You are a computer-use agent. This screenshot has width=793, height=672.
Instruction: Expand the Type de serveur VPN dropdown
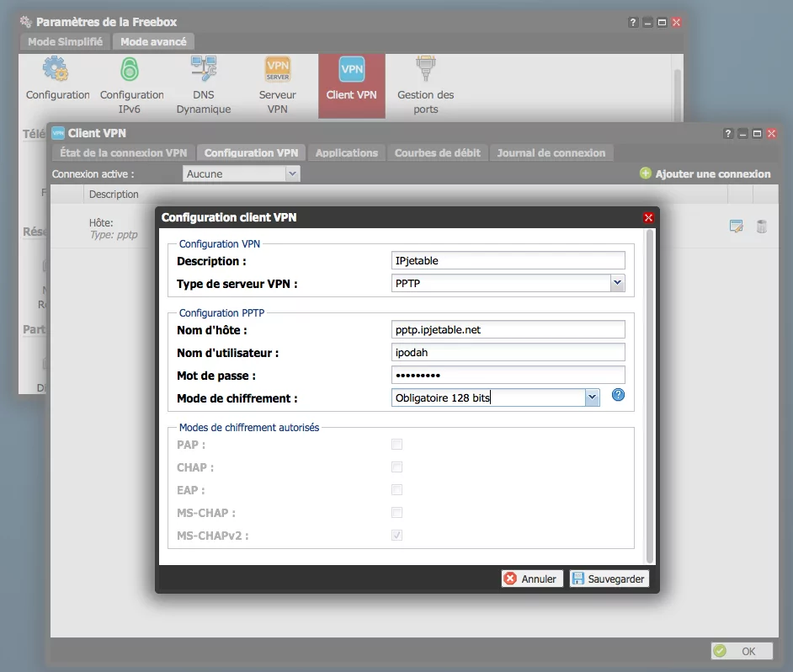617,284
